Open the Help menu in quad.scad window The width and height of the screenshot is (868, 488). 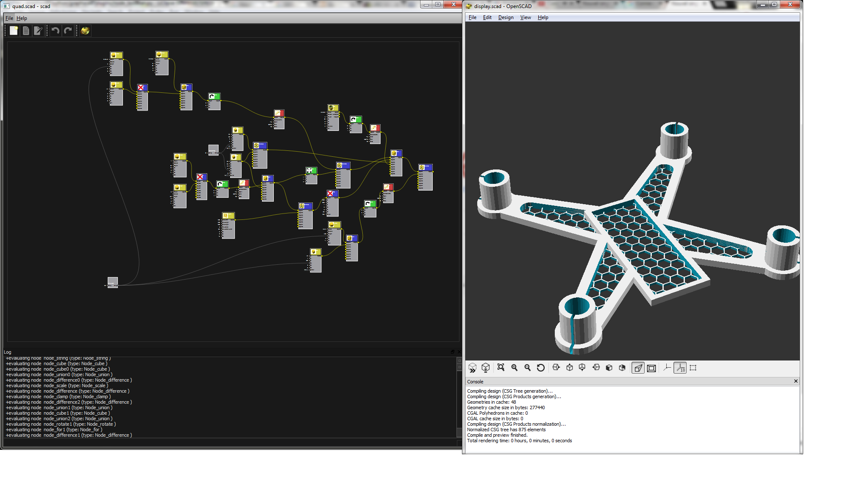tap(22, 18)
